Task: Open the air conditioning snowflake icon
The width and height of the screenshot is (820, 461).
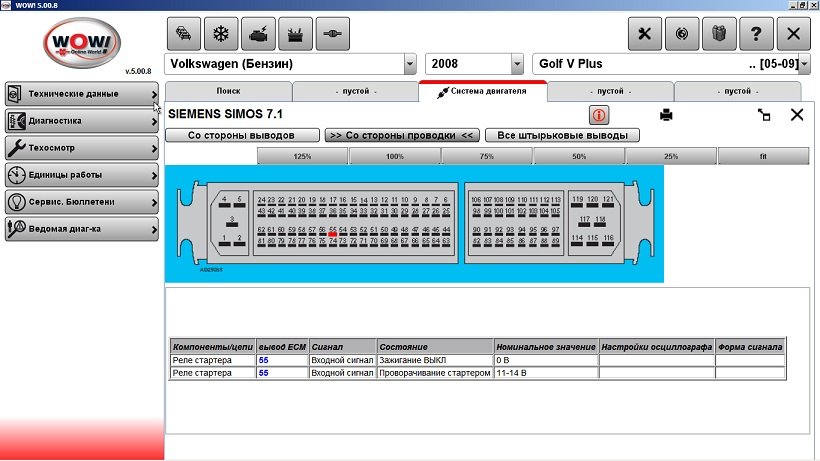Action: coord(220,33)
